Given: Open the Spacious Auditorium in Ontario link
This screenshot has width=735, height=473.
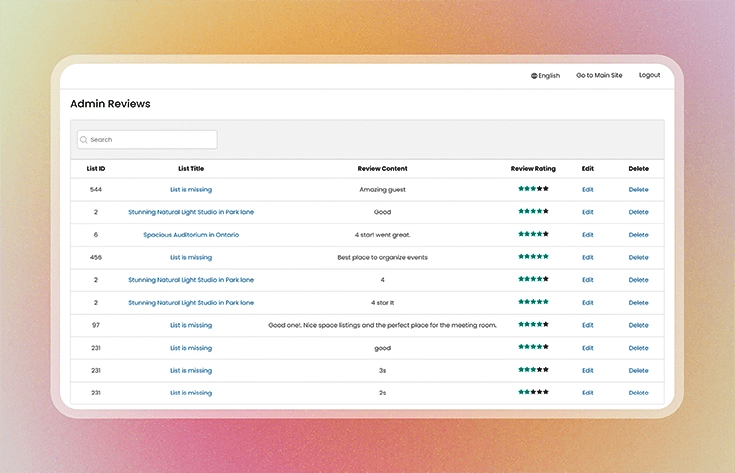Looking at the screenshot, I should click(x=191, y=234).
